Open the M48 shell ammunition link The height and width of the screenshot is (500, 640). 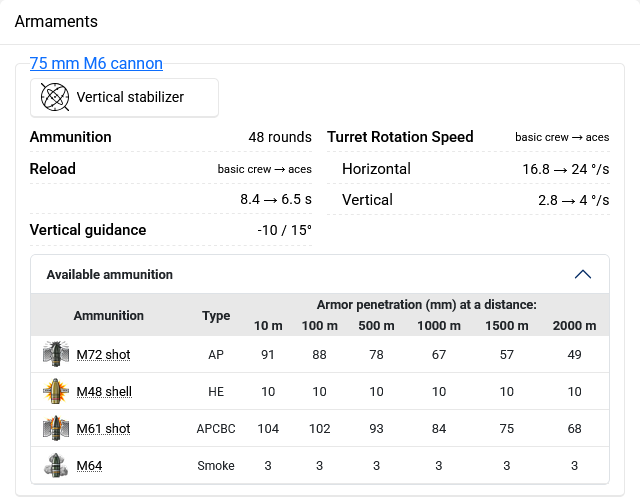coord(104,391)
